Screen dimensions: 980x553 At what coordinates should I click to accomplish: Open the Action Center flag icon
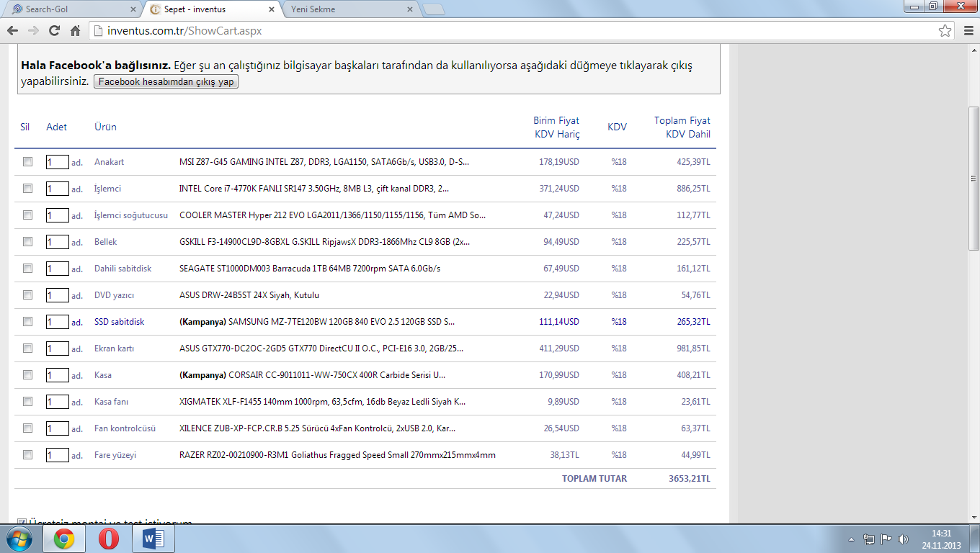pos(886,539)
